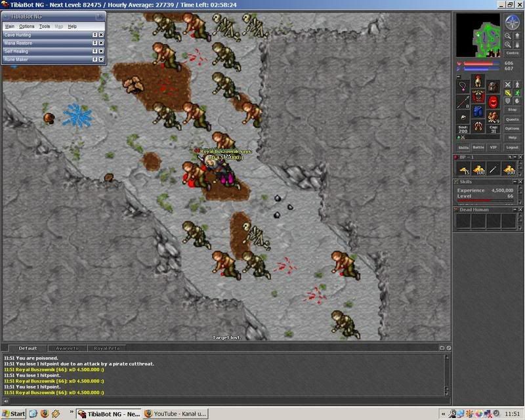The width and height of the screenshot is (525, 420).
Task: Click the Centre minimap button
Action: 512,53
